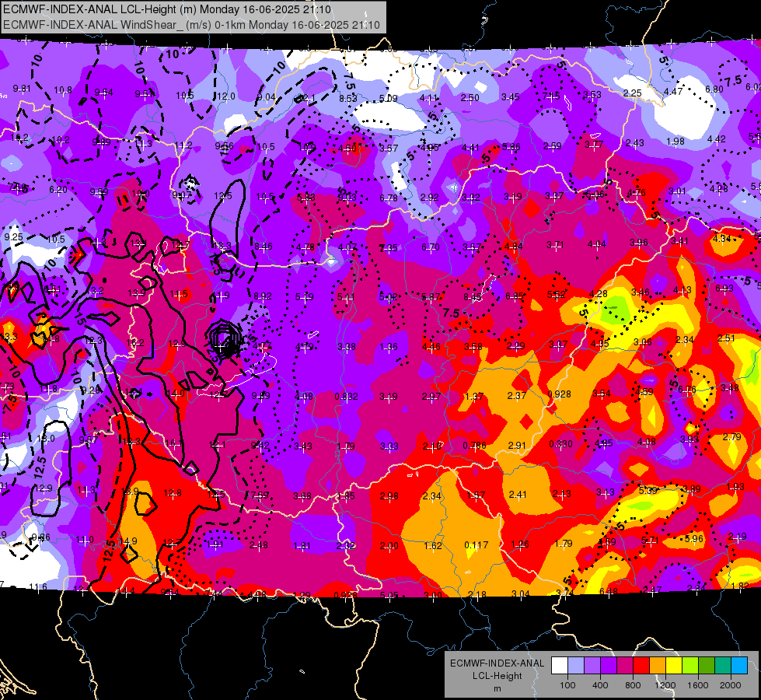Click the grid value 5.39

(x=648, y=491)
